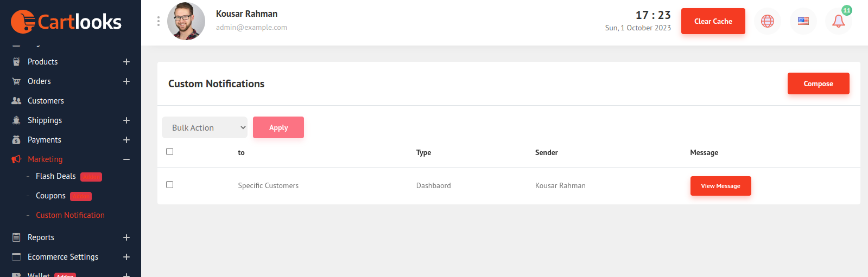Viewport: 868px width, 277px height.
Task: Toggle the select-all checkbox in table header
Action: [x=170, y=152]
